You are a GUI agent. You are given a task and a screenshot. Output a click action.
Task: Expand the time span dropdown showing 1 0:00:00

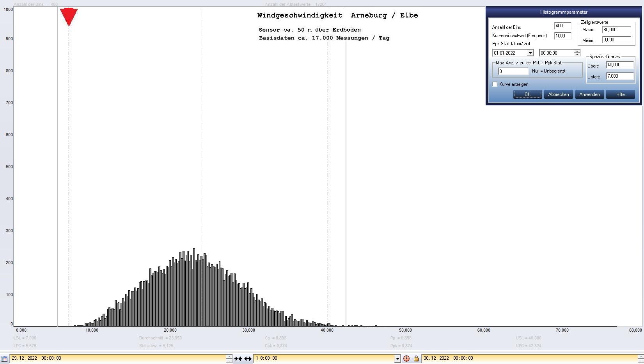(x=397, y=359)
